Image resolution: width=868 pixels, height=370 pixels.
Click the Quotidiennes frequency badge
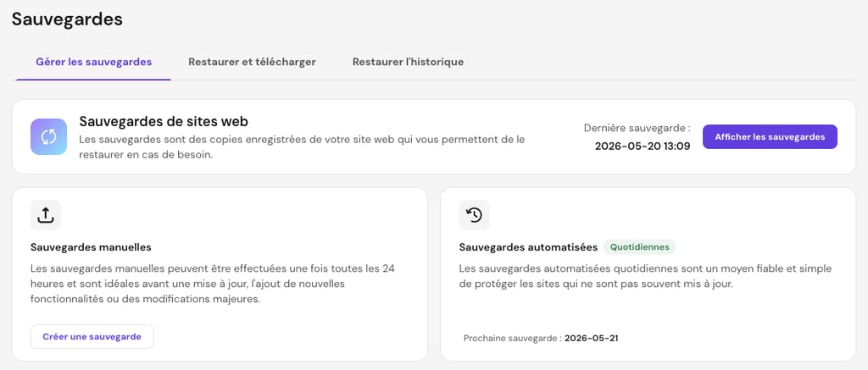click(x=639, y=247)
